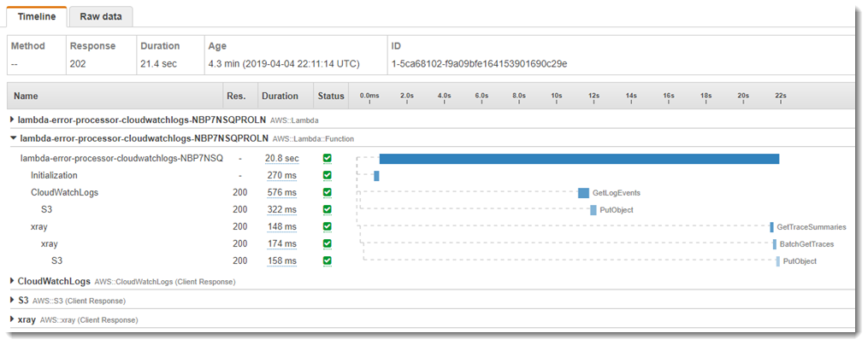Viewport: 868px width, 345px height.
Task: Switch to the Raw data tab
Action: (101, 16)
